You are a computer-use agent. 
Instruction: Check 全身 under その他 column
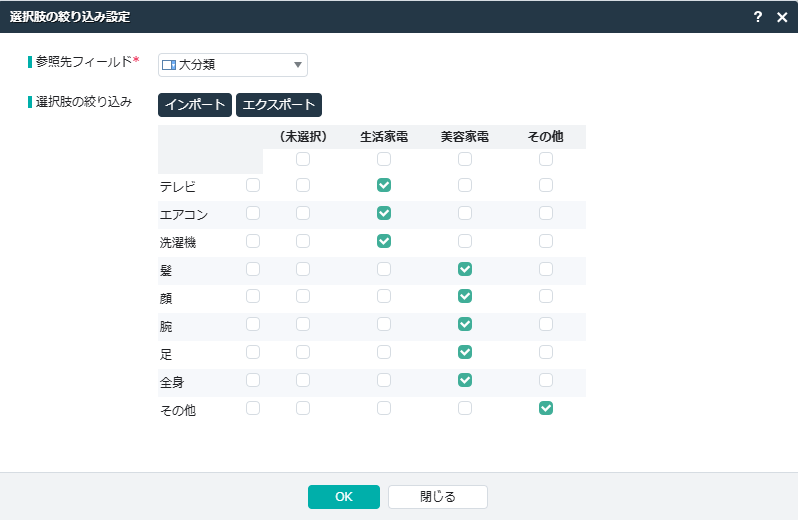pyautogui.click(x=546, y=380)
